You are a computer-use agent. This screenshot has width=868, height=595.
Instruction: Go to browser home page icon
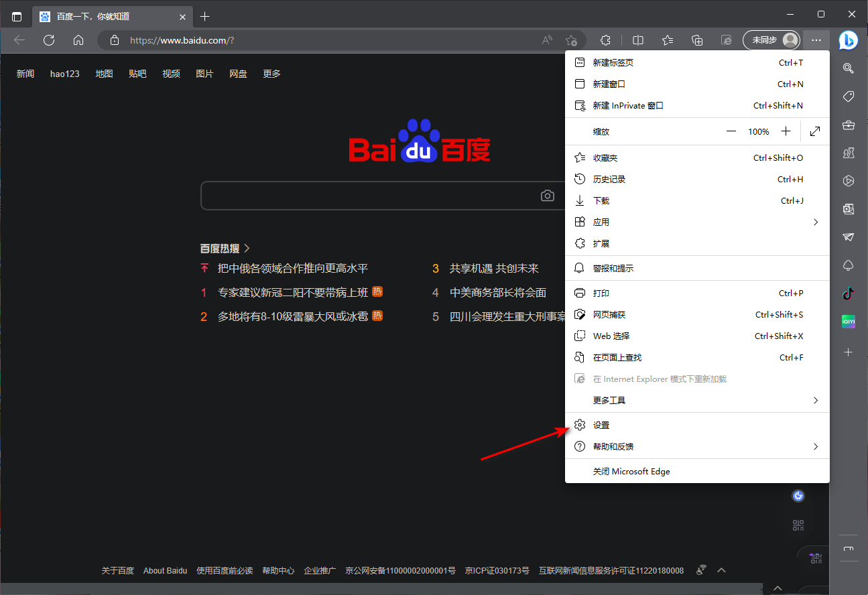coord(78,40)
